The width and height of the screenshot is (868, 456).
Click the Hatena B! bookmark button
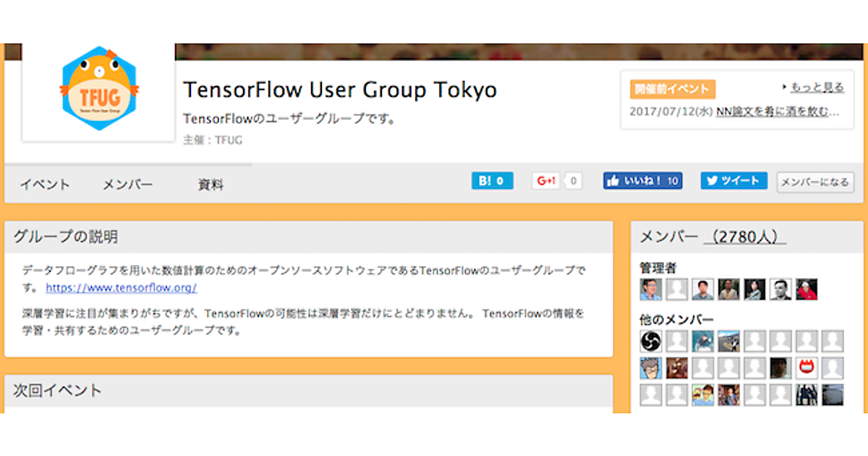[493, 181]
